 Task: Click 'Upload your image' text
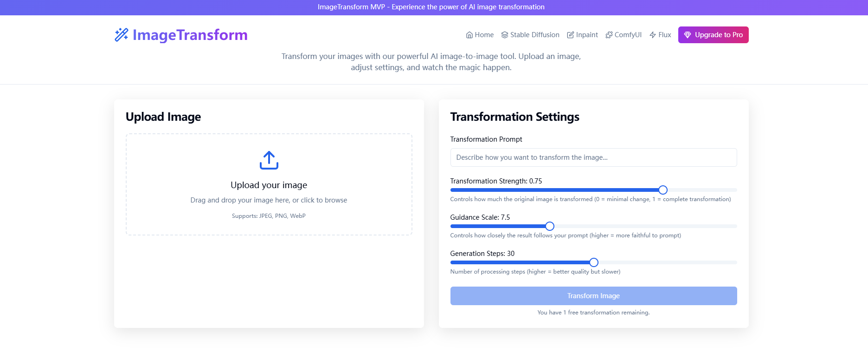pos(269,185)
